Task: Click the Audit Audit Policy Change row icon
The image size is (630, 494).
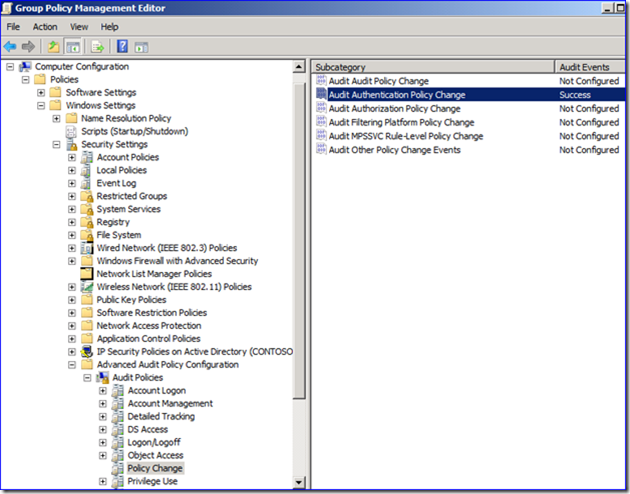Action: (x=321, y=80)
